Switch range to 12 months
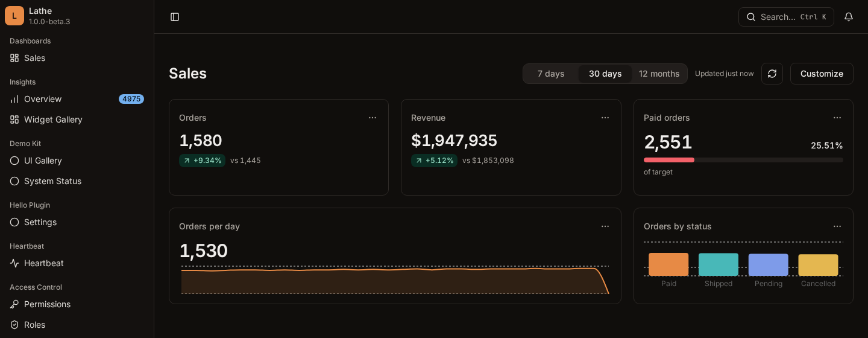 (x=659, y=74)
